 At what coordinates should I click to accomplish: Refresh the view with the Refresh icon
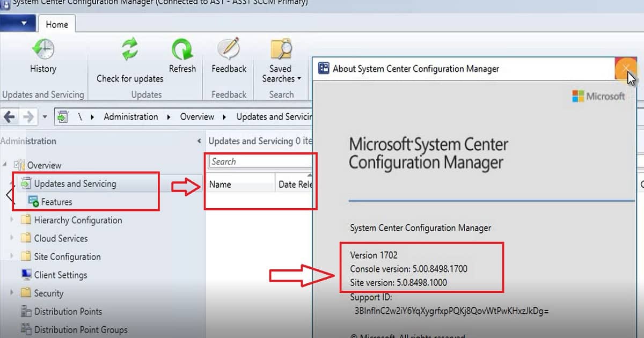pyautogui.click(x=182, y=50)
